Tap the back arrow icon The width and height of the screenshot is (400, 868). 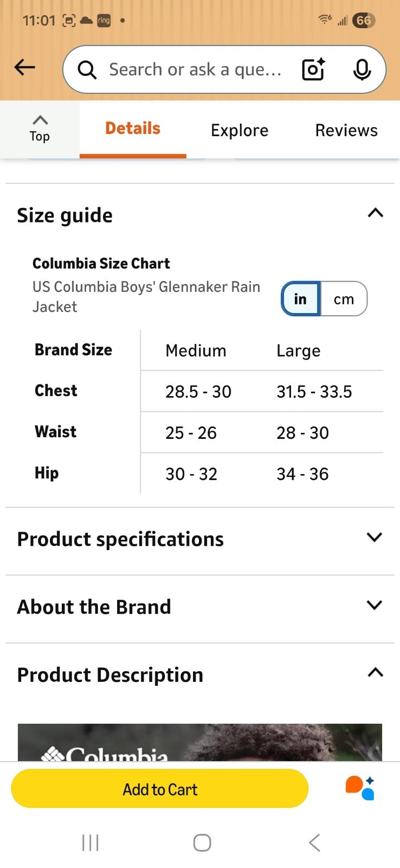coord(24,68)
